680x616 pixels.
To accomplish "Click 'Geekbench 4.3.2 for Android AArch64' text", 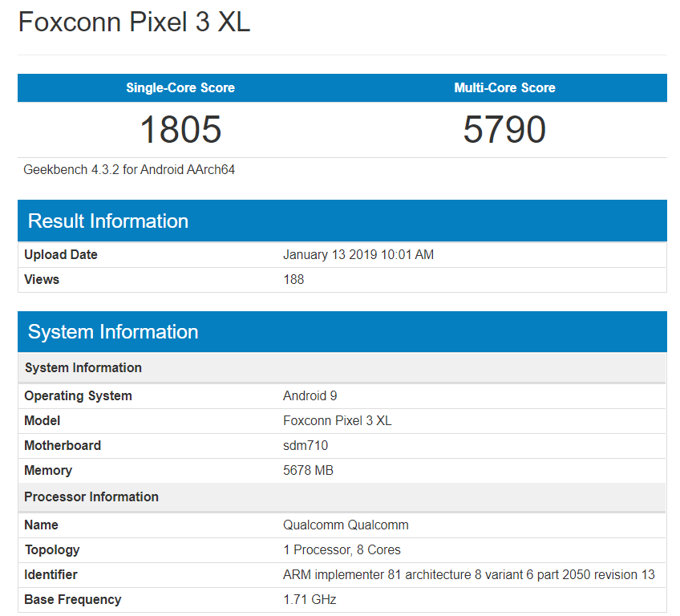I will tap(129, 169).
